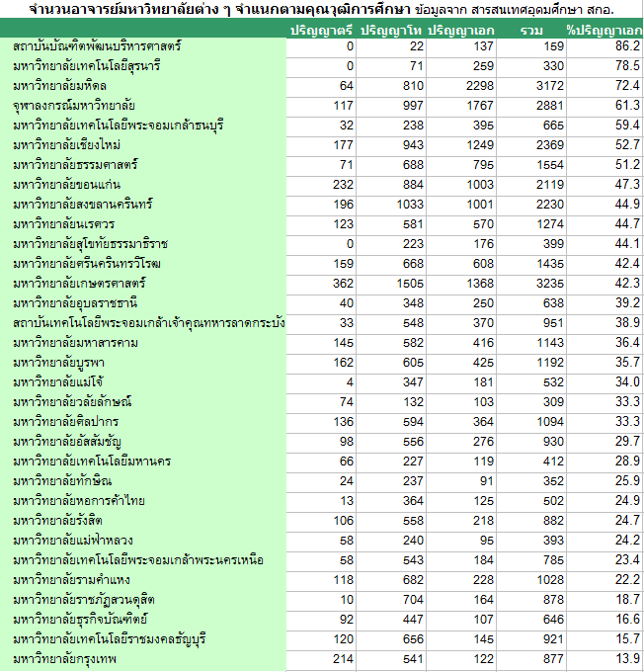Select the row มหาวิทยาลัยสุโขทัยธรรมาธิราช
Image resolution: width=644 pixels, height=672 pixels.
click(x=321, y=244)
